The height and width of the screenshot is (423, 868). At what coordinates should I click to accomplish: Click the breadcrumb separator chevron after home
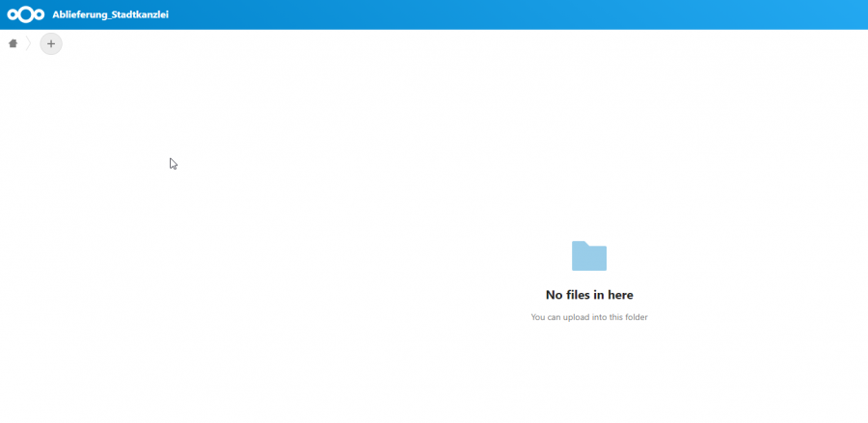click(28, 43)
